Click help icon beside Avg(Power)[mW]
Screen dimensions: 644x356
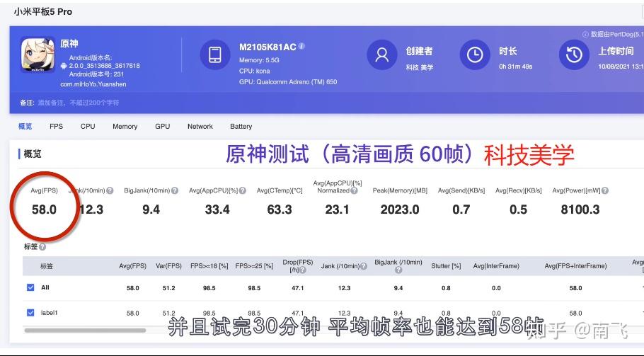pos(605,190)
